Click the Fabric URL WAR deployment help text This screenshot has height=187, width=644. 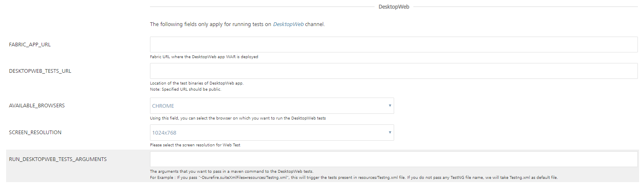(204, 57)
